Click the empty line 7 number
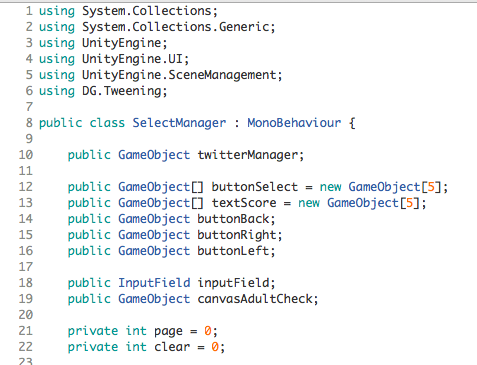 [x=29, y=107]
